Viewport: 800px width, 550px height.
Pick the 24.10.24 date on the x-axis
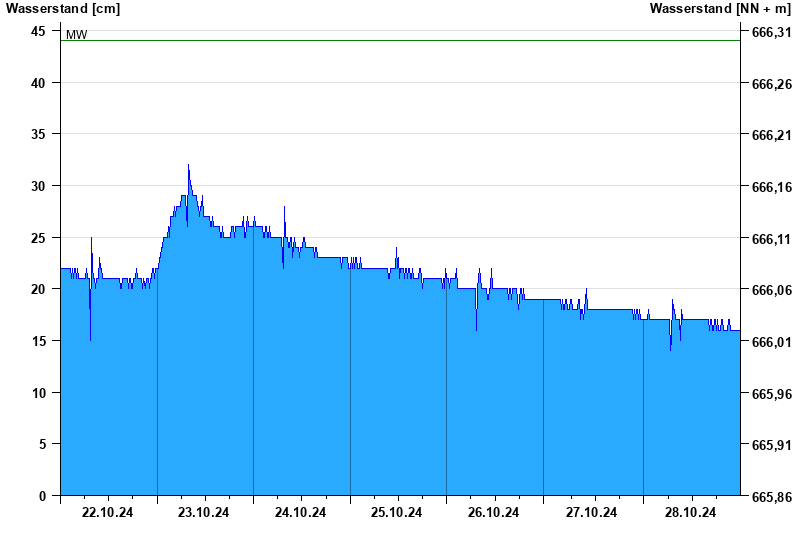(301, 513)
